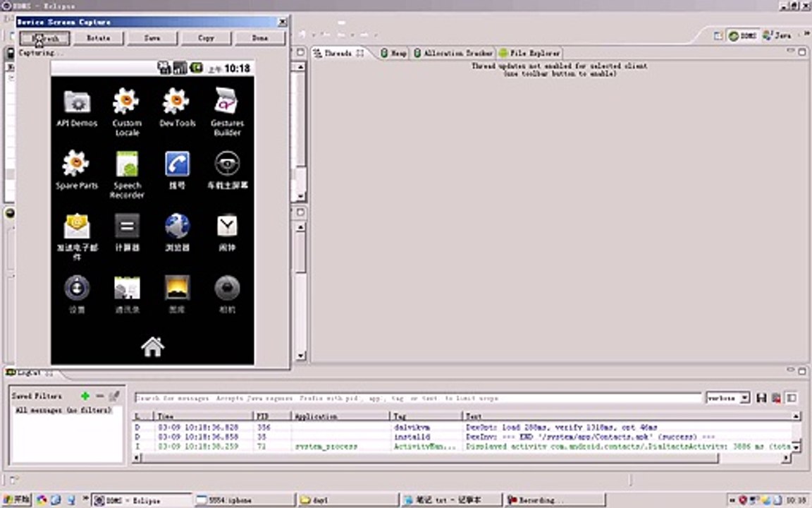The width and height of the screenshot is (812, 508).
Task: Sort LogCat by the Time column header
Action: pos(204,416)
